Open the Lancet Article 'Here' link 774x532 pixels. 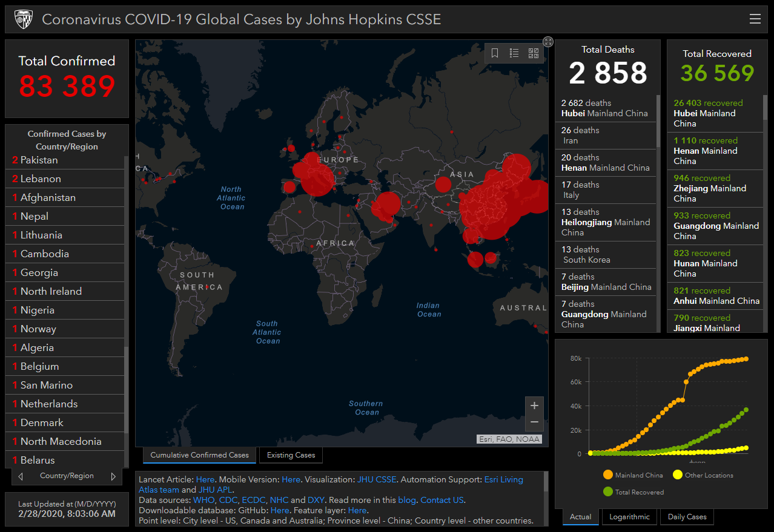(205, 479)
